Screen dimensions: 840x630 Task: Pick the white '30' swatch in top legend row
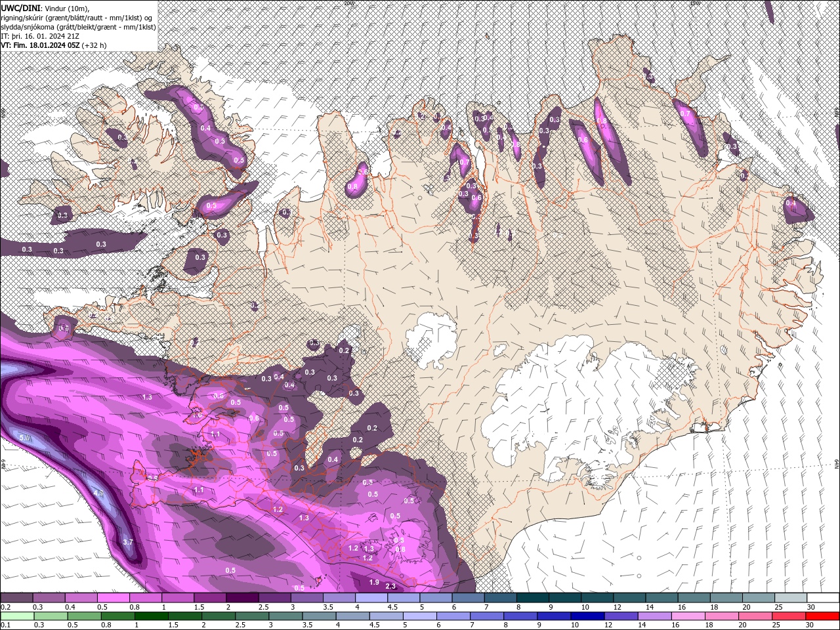coord(823,598)
